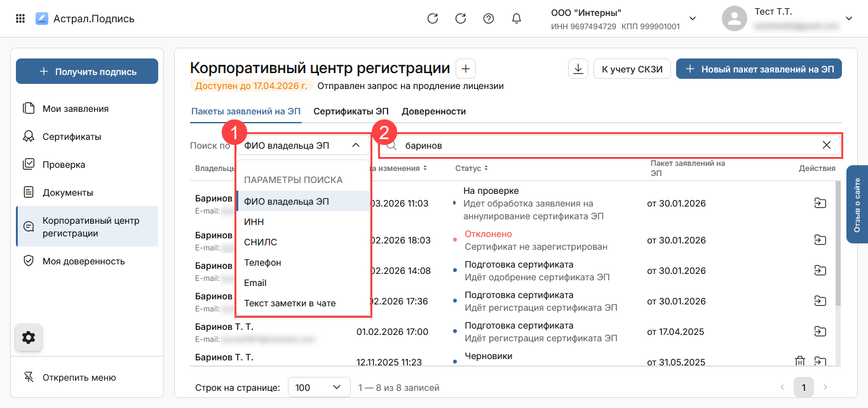Choose СНИЛС in search parameters list
868x408 pixels.
click(x=261, y=242)
